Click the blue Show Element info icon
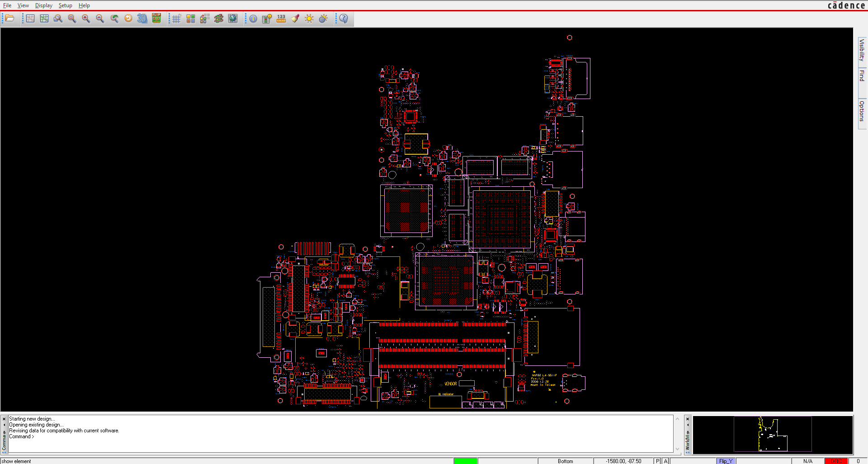This screenshot has width=868, height=464. coord(253,19)
